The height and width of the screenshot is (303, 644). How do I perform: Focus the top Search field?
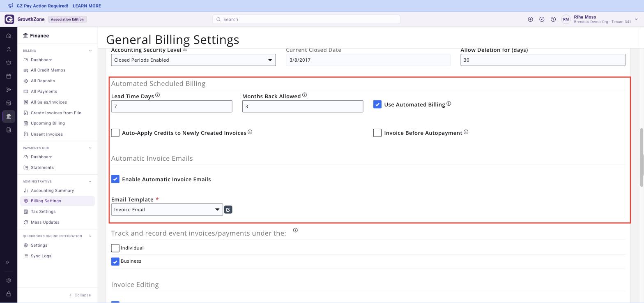[x=306, y=19]
